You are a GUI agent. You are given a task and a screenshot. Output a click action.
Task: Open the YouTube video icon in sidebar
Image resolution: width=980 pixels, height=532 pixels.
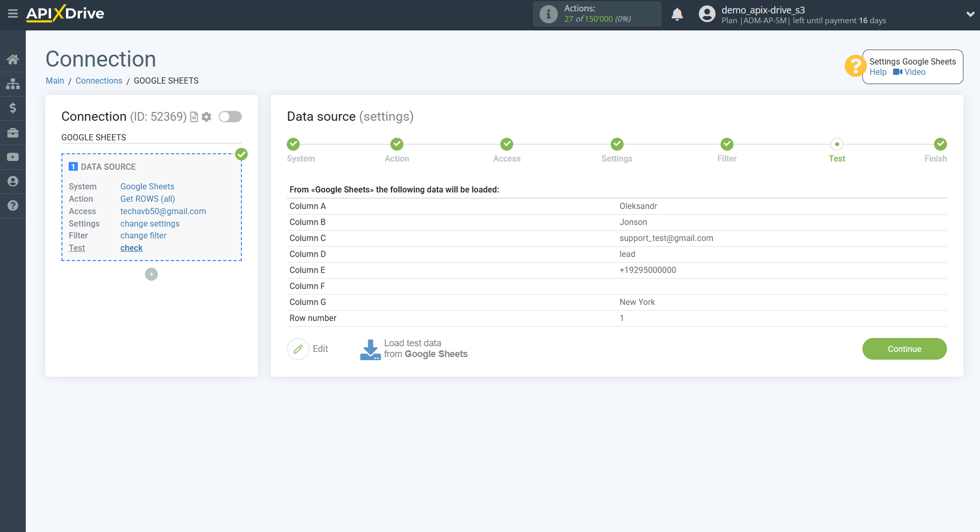13,157
